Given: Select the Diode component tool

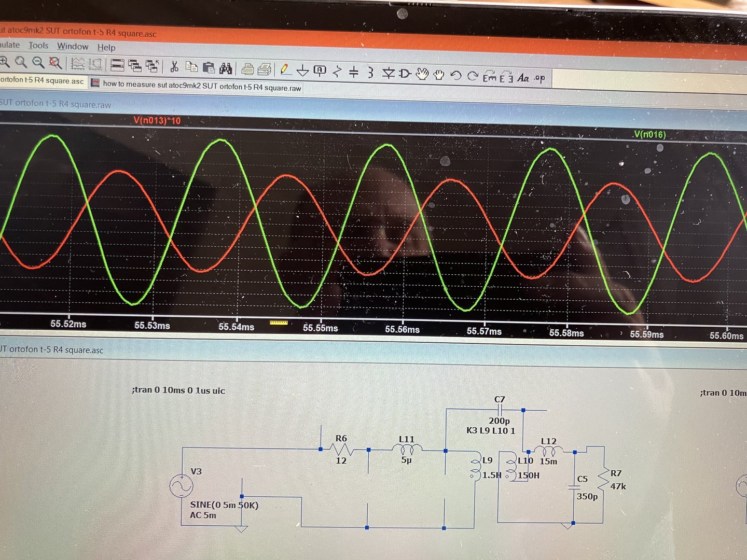Looking at the screenshot, I should [388, 73].
